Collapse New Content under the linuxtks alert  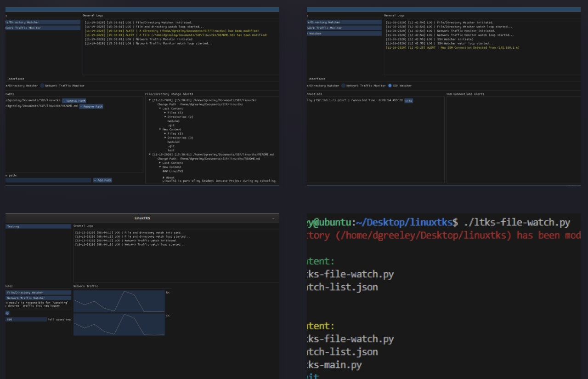pos(160,129)
